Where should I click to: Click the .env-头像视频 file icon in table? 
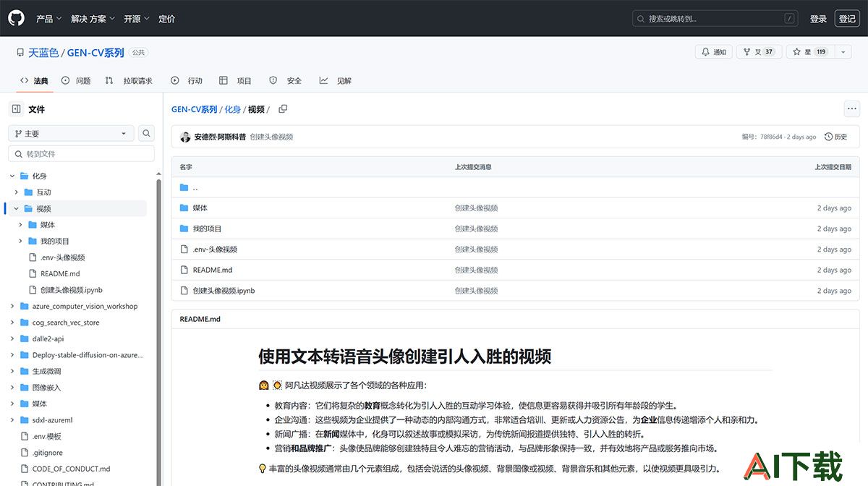[184, 250]
